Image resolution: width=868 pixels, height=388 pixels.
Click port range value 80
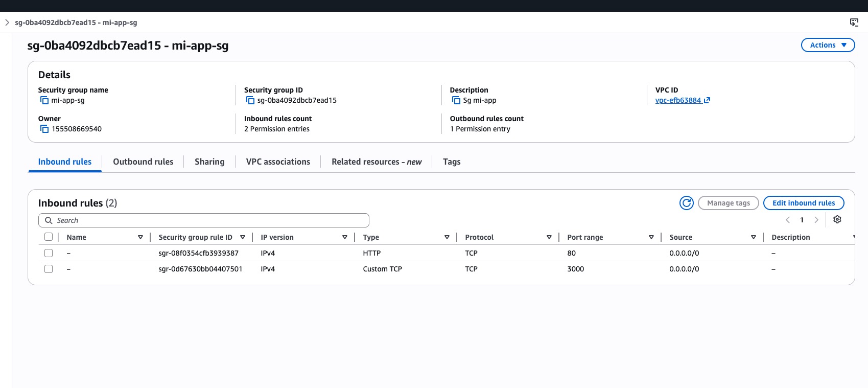[572, 253]
